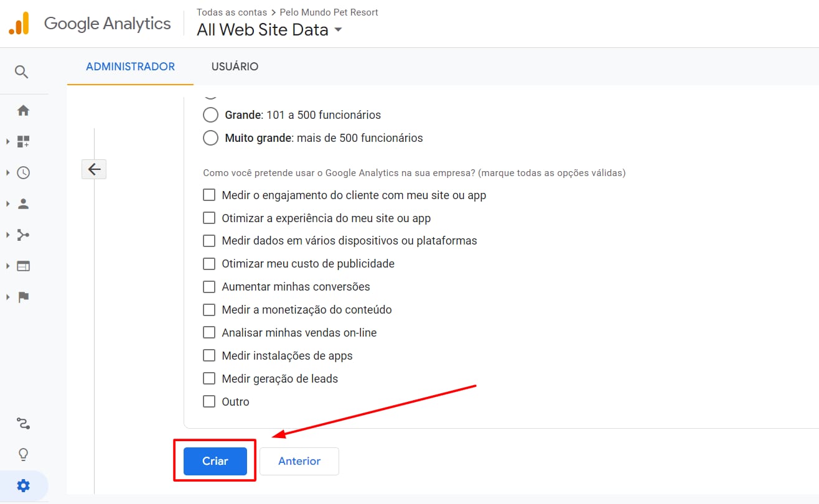Expand the Audience section arrow in sidebar
Screen dimensions: 819x504
tap(7, 204)
